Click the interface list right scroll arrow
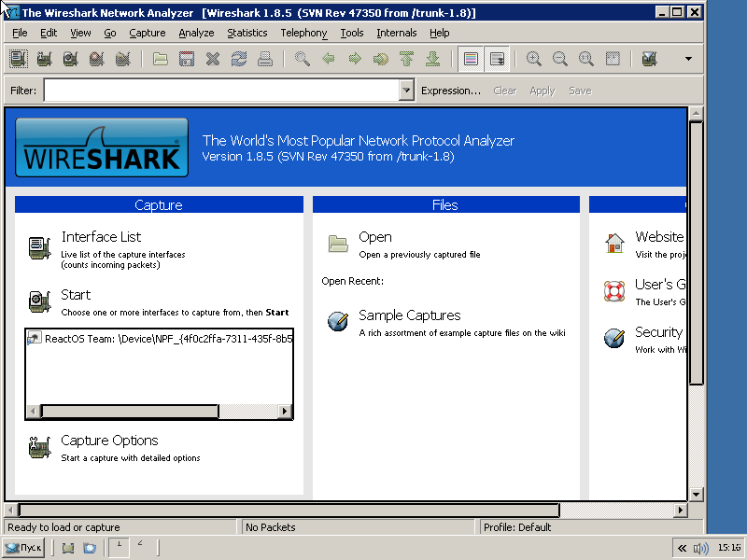Screen dimensions: 747x560 tap(285, 411)
